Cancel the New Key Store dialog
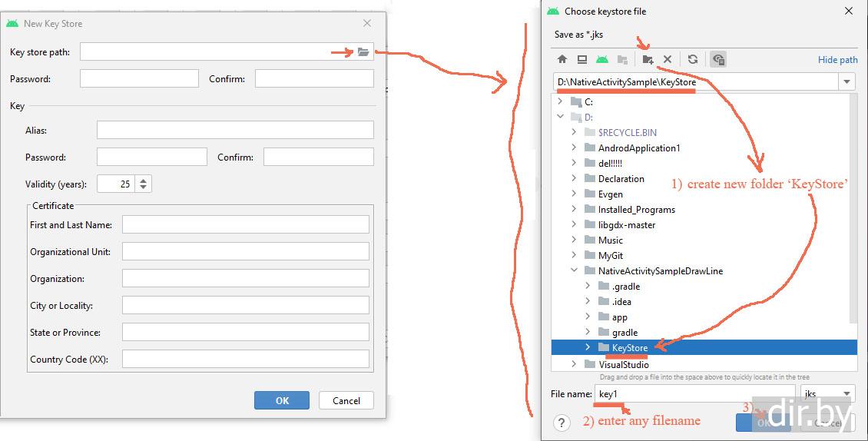This screenshot has width=868, height=441. pyautogui.click(x=346, y=400)
